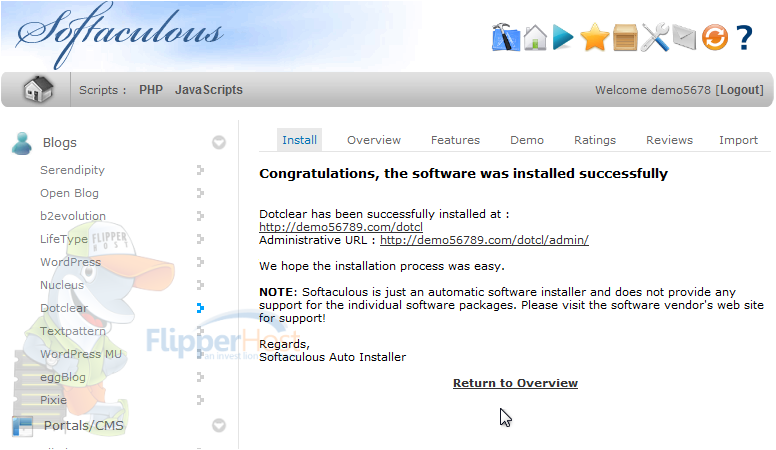
Task: Click the Blogs category label
Action: click(x=59, y=143)
